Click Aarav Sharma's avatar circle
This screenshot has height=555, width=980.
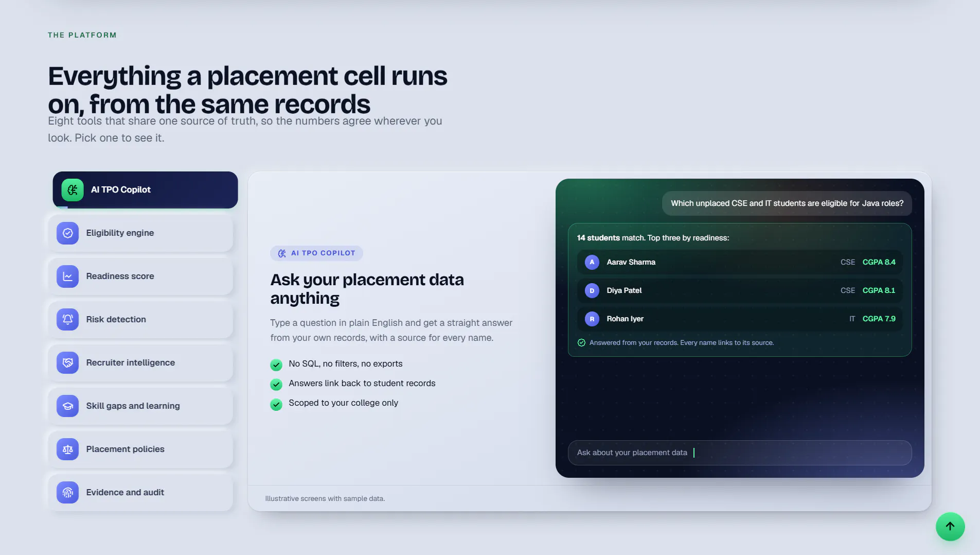[x=592, y=262]
